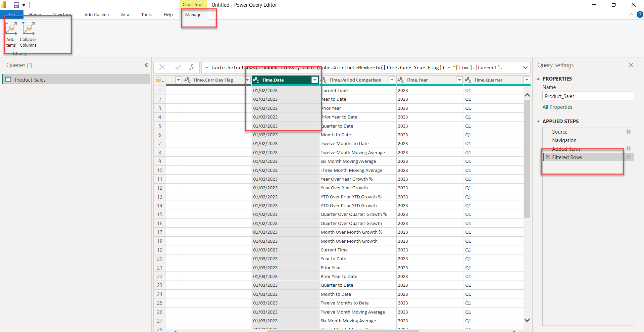The image size is (644, 332).
Task: Open the Time.Year column filter dropdown
Action: click(x=459, y=80)
